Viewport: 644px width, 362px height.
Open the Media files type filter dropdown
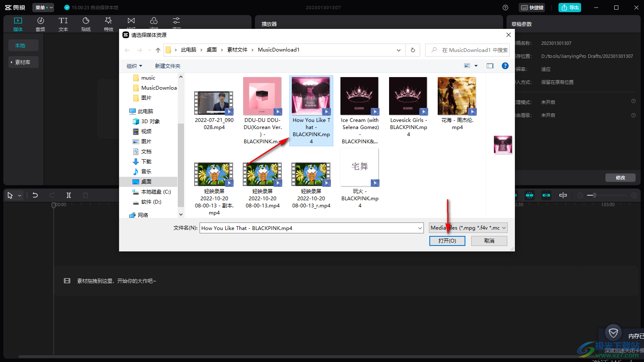pos(468,228)
